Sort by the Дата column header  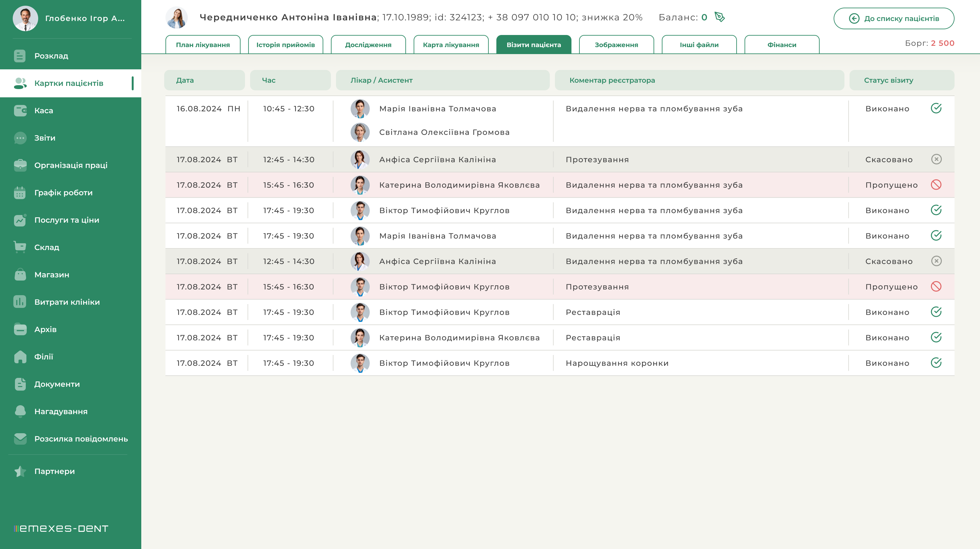204,80
